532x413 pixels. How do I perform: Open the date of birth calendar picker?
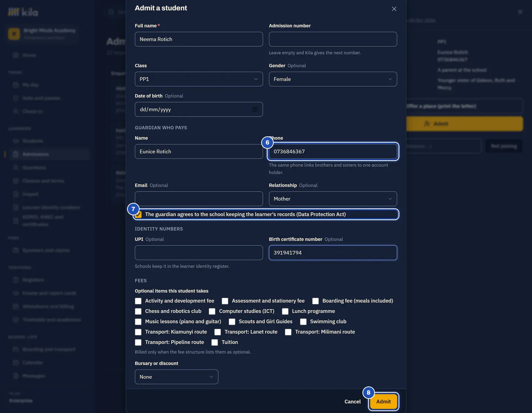255,109
